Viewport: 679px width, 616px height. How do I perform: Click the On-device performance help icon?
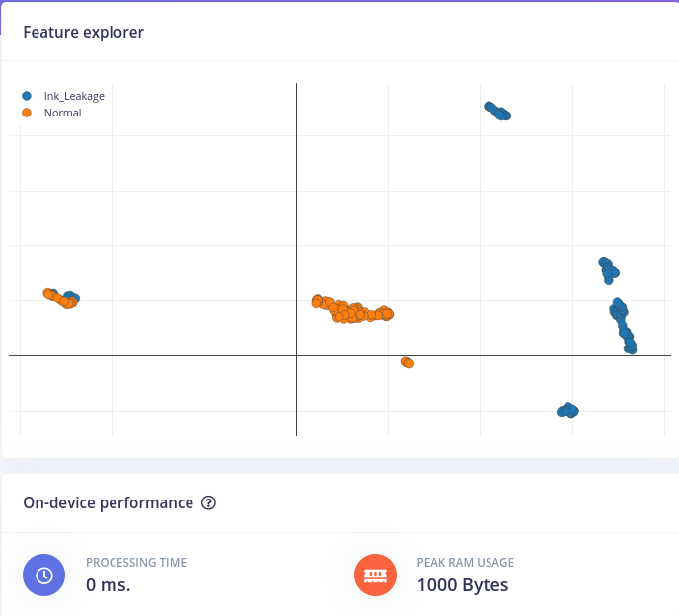[x=208, y=502]
